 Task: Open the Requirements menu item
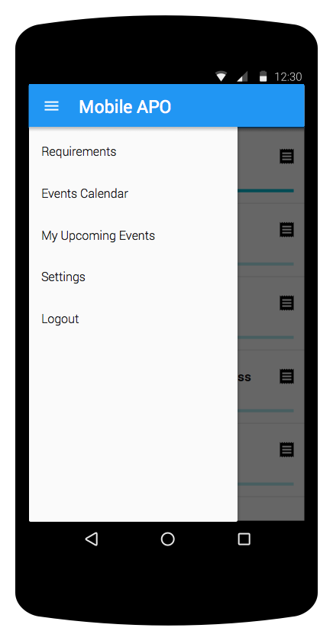tap(79, 151)
